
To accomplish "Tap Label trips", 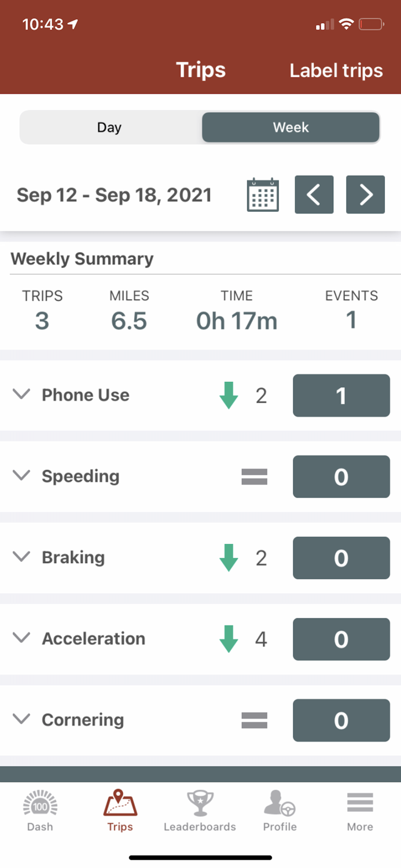I will [336, 71].
